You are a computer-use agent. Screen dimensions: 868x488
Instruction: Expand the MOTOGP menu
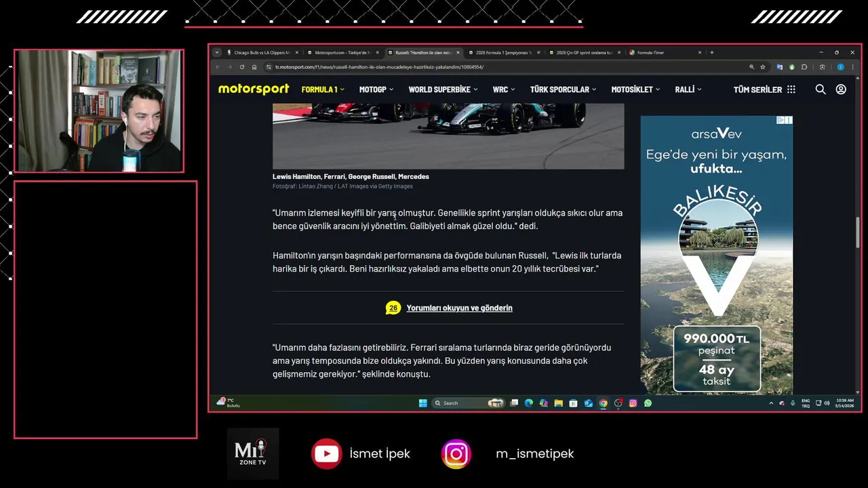(376, 89)
